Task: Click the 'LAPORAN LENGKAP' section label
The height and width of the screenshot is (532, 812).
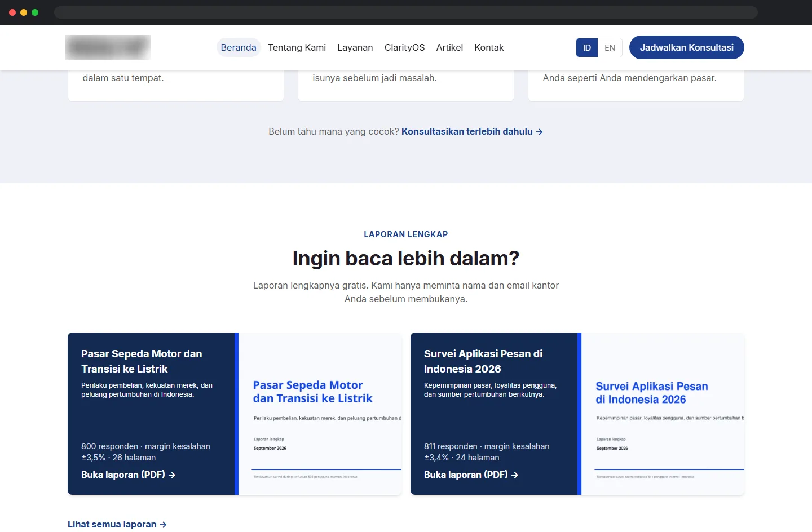Action: point(406,234)
